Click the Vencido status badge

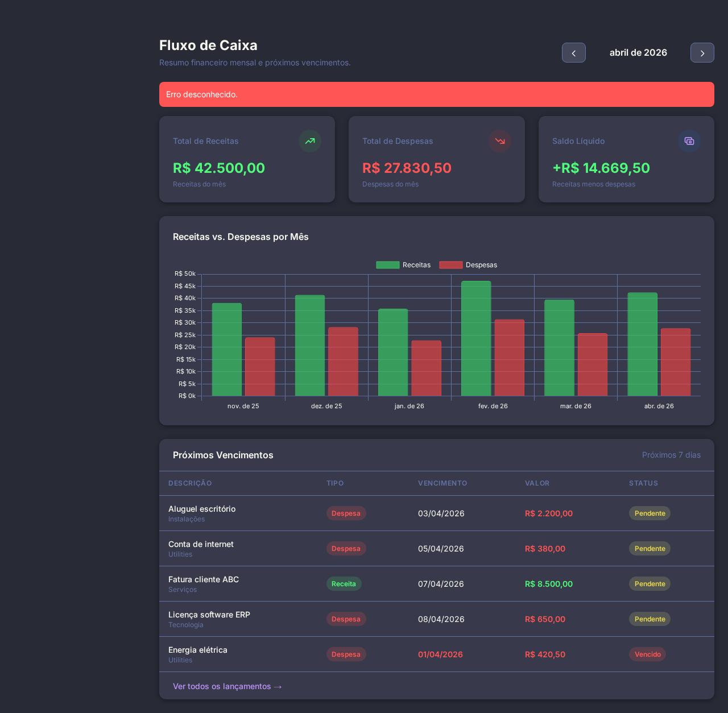click(647, 654)
